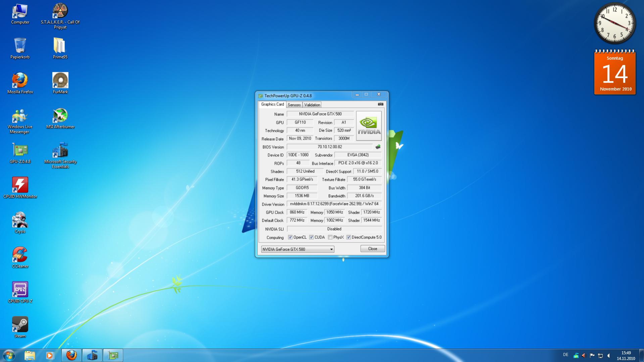The image size is (644, 362).
Task: Click the NVIDIA logo in GPU-Z
Action: pyautogui.click(x=369, y=126)
